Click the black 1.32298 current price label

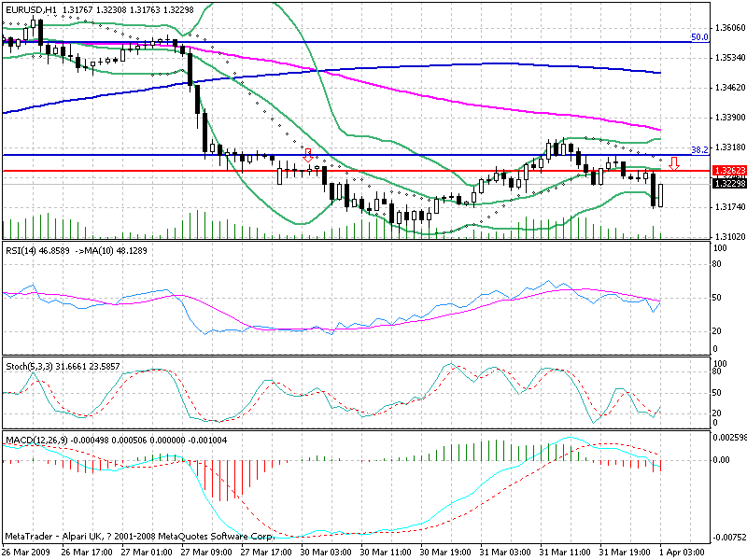point(729,183)
